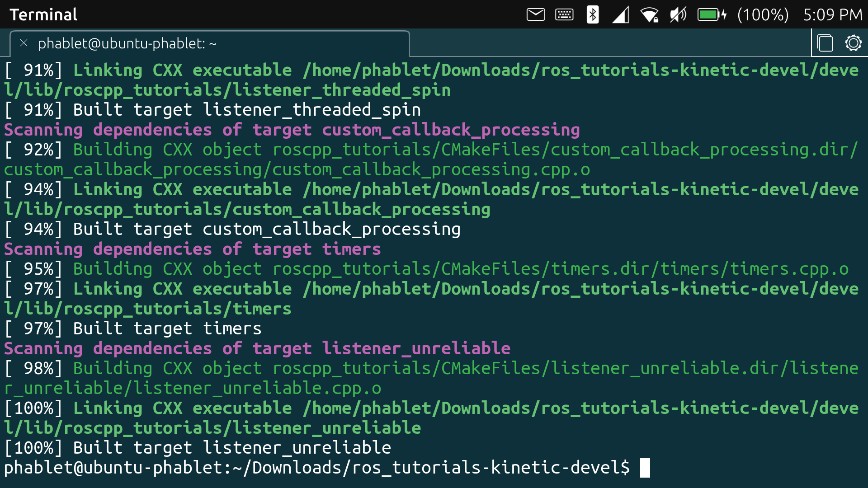Click the muted sound volume icon
This screenshot has height=488, width=868.
coord(678,14)
